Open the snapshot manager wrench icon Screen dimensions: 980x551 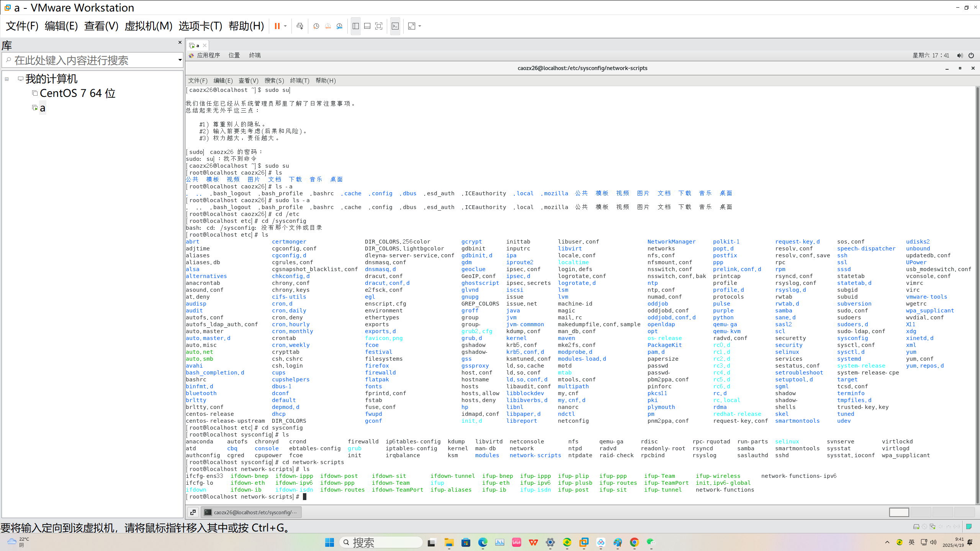coord(339,26)
